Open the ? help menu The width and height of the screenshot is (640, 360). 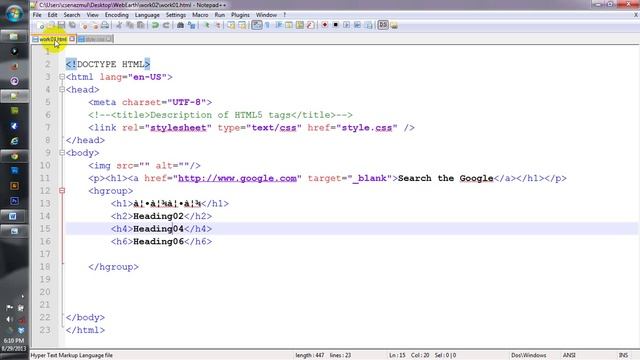pos(284,15)
